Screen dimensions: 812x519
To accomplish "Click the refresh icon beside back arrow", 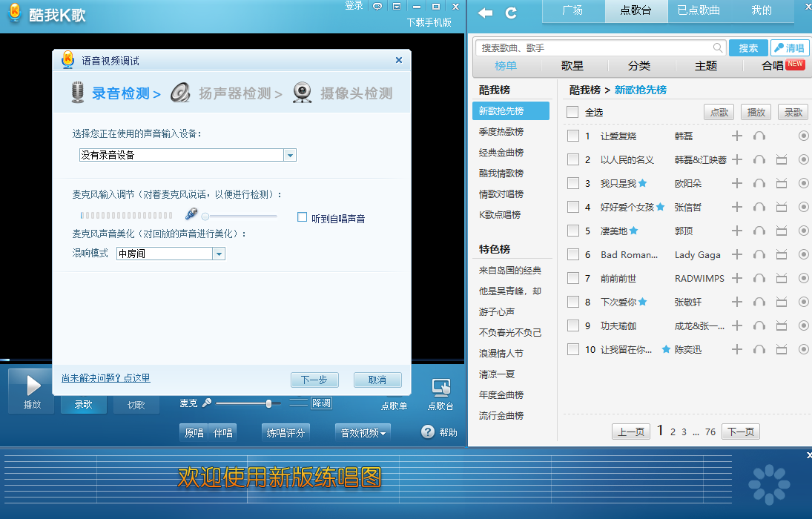I will tap(511, 13).
